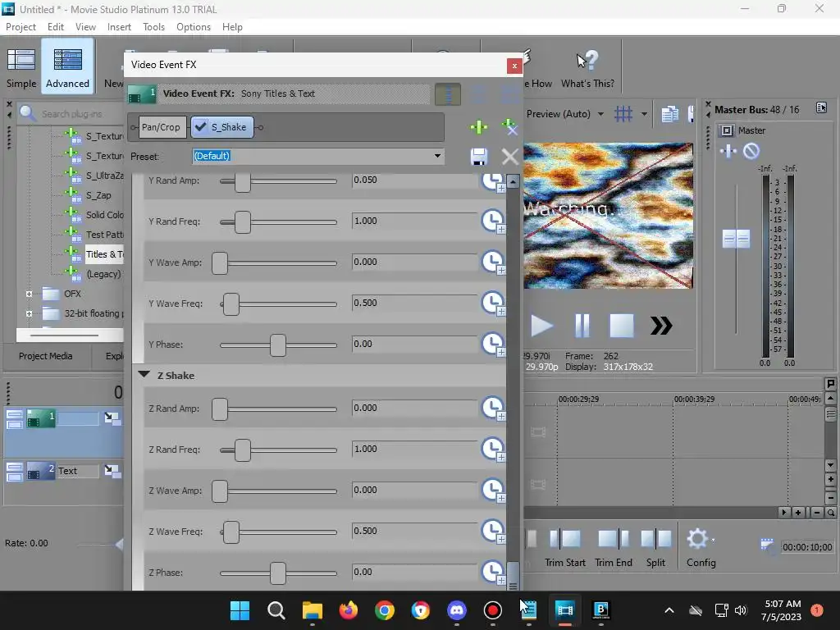Open the Insert menu
This screenshot has height=630, width=840.
pos(119,27)
